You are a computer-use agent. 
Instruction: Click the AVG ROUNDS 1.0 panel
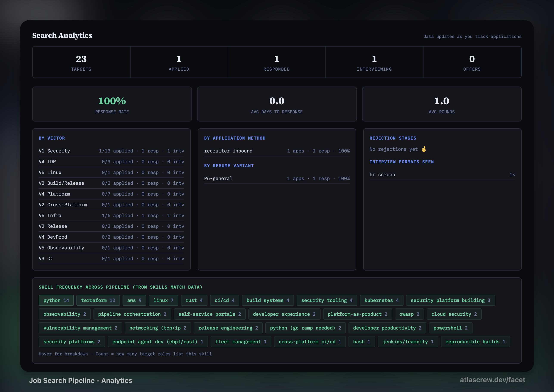(x=442, y=104)
